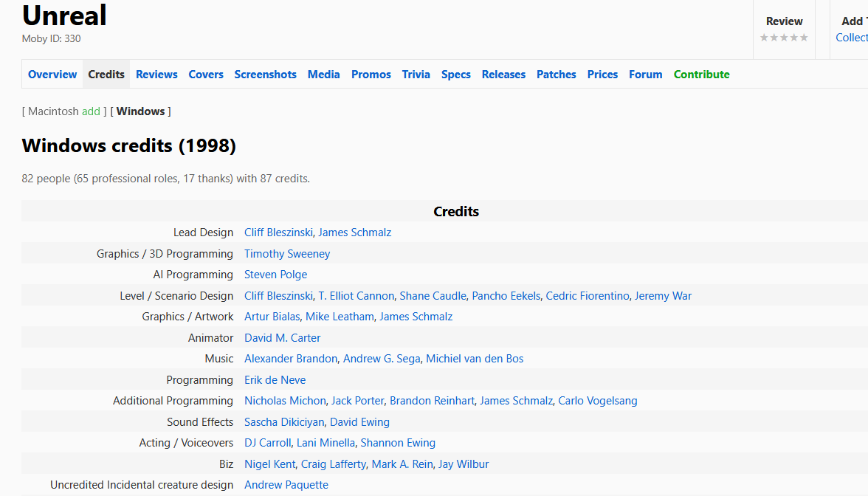Open Steven Polge's profile
The image size is (868, 496).
click(x=276, y=275)
